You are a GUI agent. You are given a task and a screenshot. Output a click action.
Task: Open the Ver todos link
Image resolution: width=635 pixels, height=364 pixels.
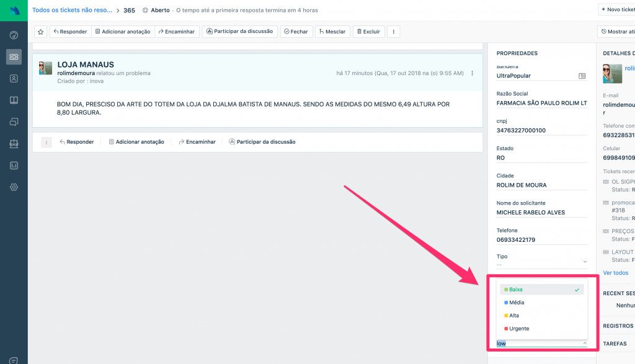pyautogui.click(x=615, y=273)
